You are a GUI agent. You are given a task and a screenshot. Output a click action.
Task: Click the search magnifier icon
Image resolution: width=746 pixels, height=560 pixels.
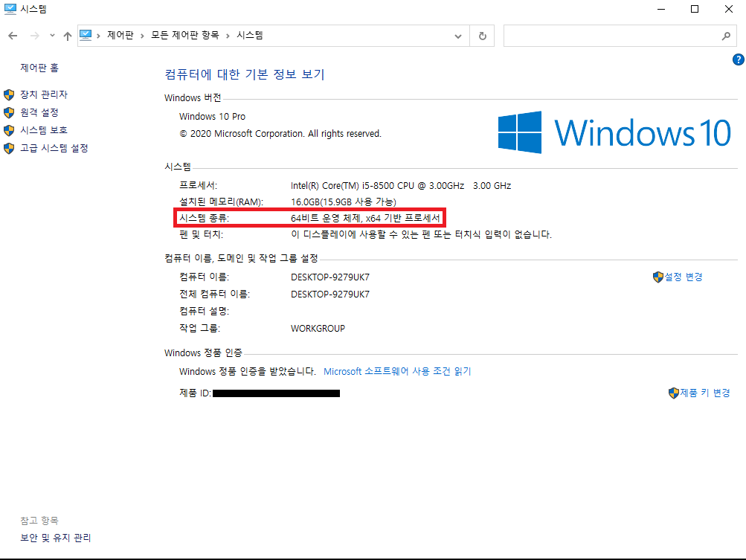pos(726,36)
